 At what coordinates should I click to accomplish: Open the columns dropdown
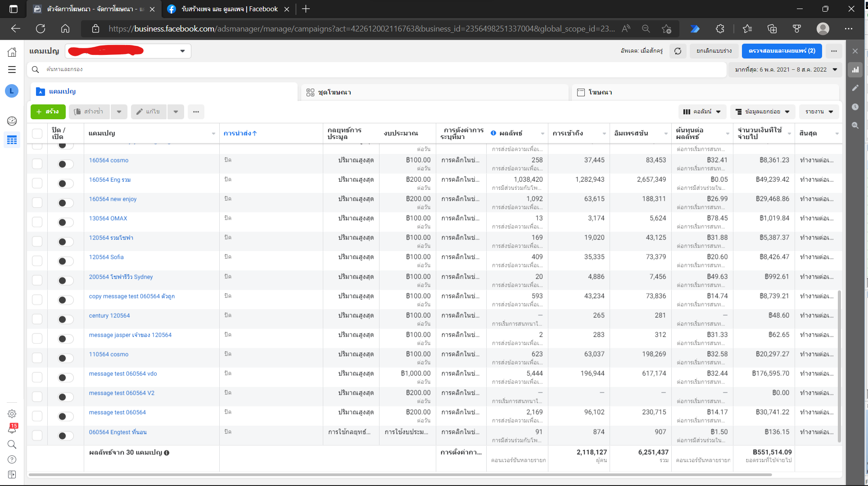point(702,112)
